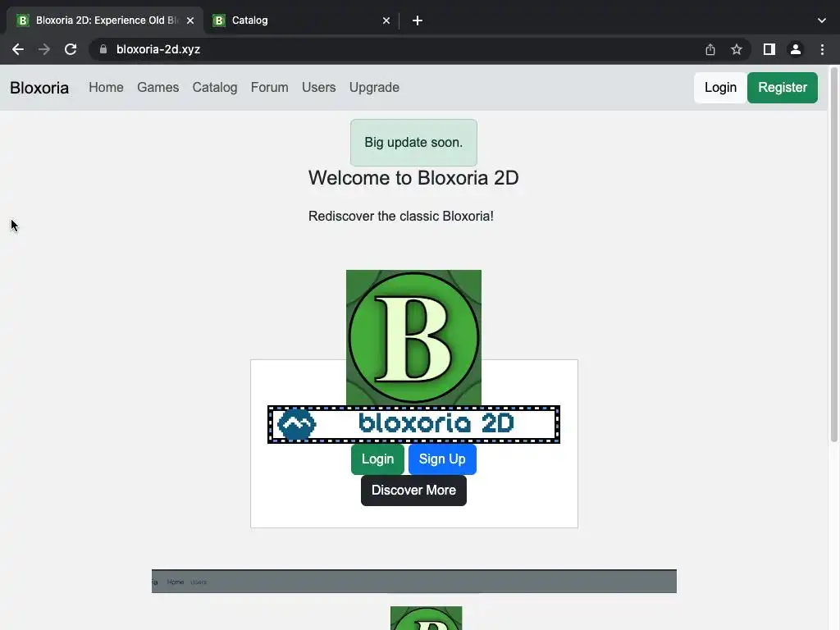Click the page vertical scrollbar

pos(834,254)
